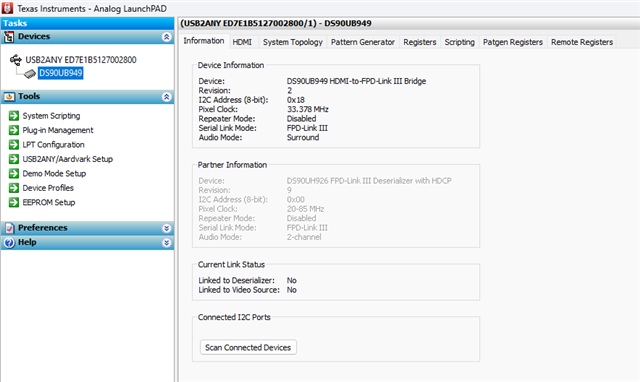
Task: Click the Devices panel header icon
Action: (x=9, y=37)
